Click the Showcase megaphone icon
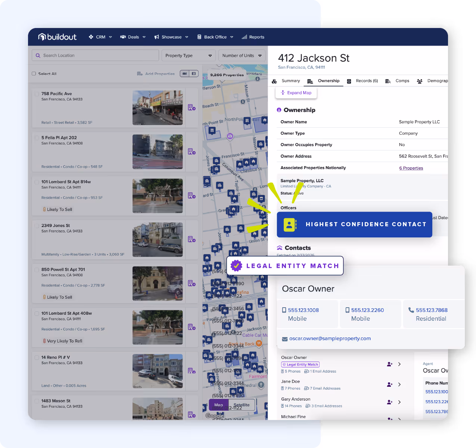Image resolution: width=476 pixels, height=448 pixels. tap(157, 37)
